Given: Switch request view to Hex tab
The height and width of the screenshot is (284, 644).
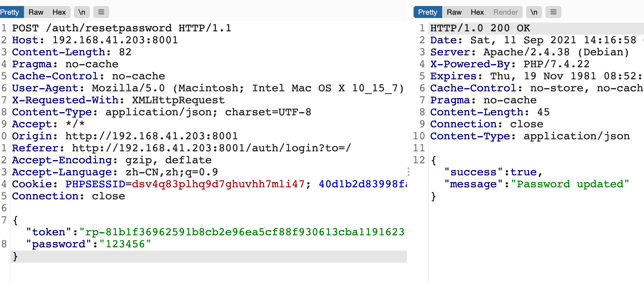Looking at the screenshot, I should point(59,12).
